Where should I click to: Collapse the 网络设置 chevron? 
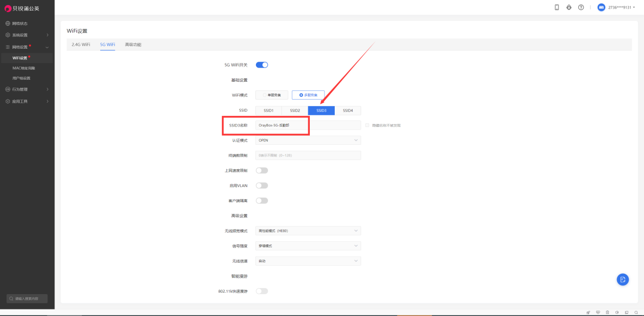pyautogui.click(x=47, y=47)
